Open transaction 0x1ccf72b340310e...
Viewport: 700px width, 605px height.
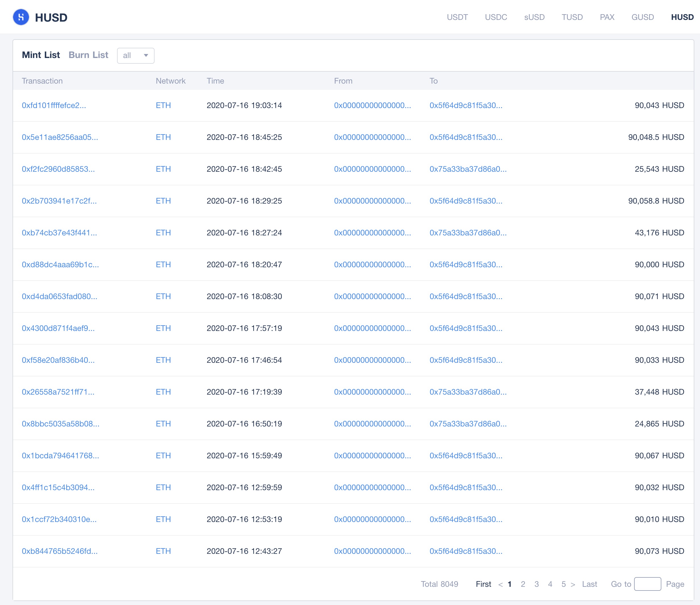(x=59, y=519)
